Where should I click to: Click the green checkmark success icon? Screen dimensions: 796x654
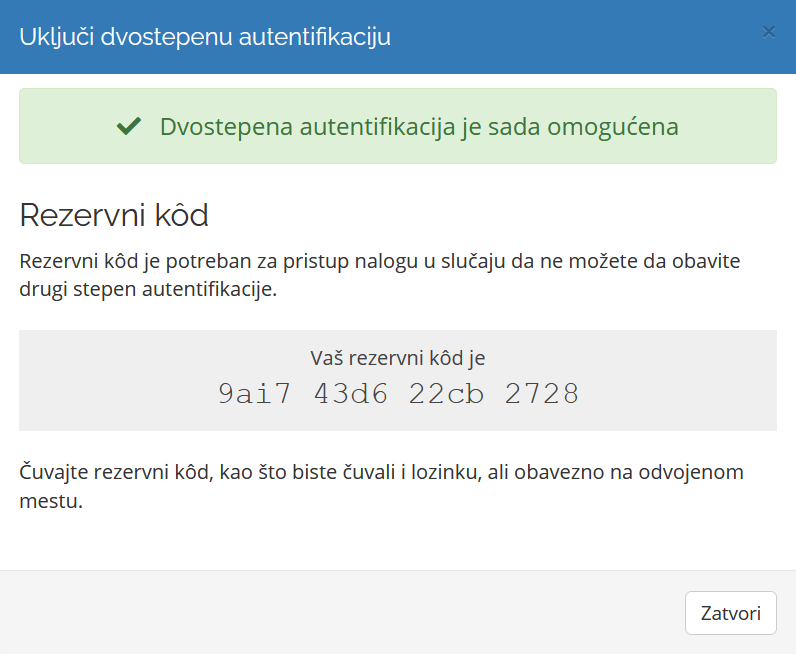[128, 127]
